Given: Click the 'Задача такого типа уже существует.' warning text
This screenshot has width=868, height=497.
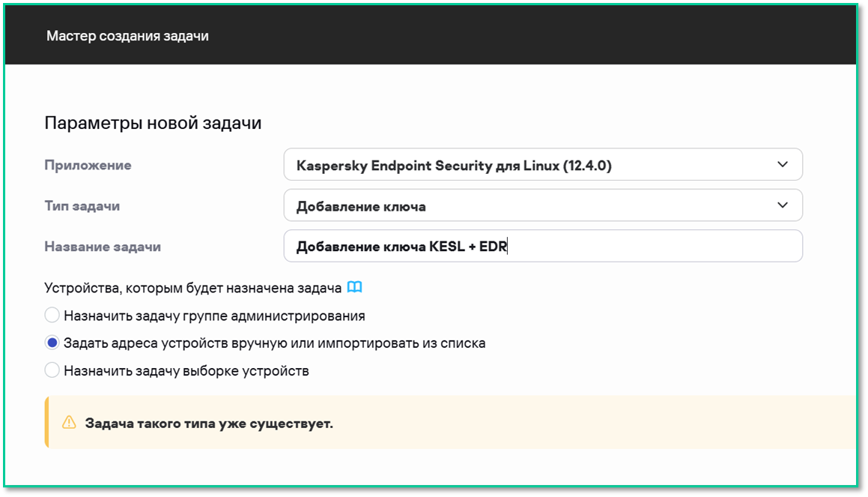Looking at the screenshot, I should (209, 424).
